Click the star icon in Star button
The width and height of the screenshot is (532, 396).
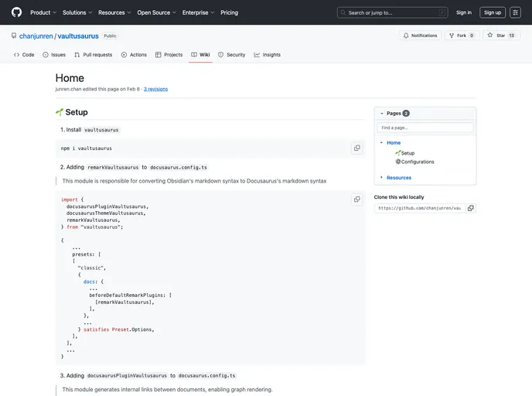coord(490,35)
